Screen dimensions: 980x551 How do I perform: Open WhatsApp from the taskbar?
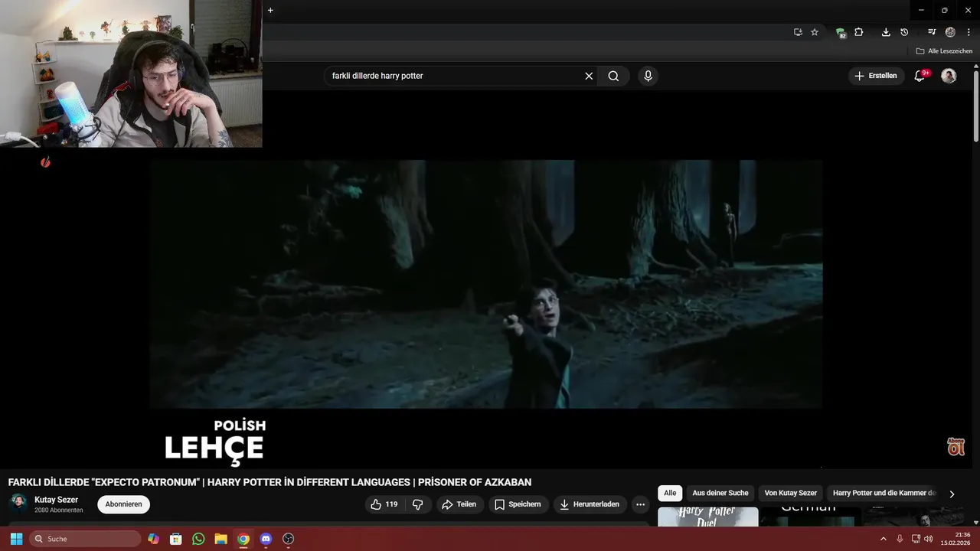198,539
